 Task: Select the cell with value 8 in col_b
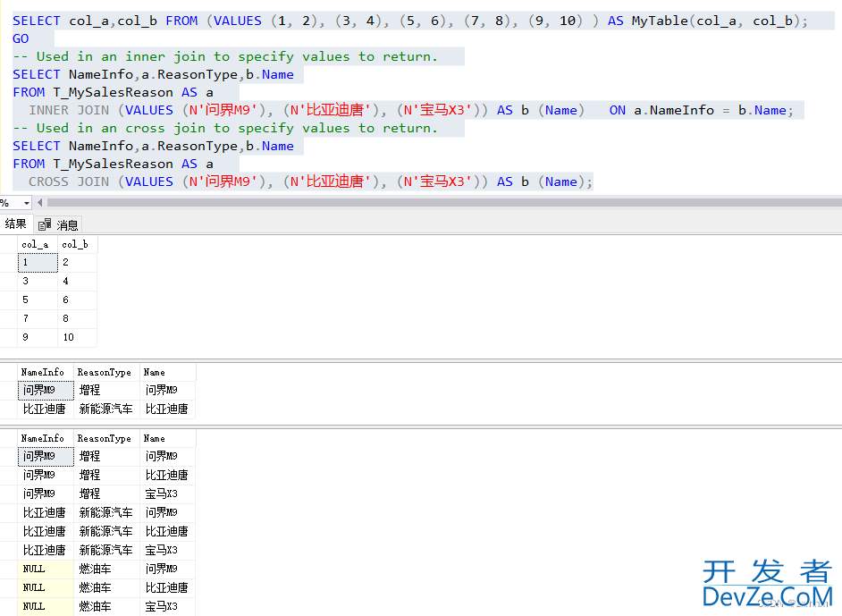click(78, 319)
